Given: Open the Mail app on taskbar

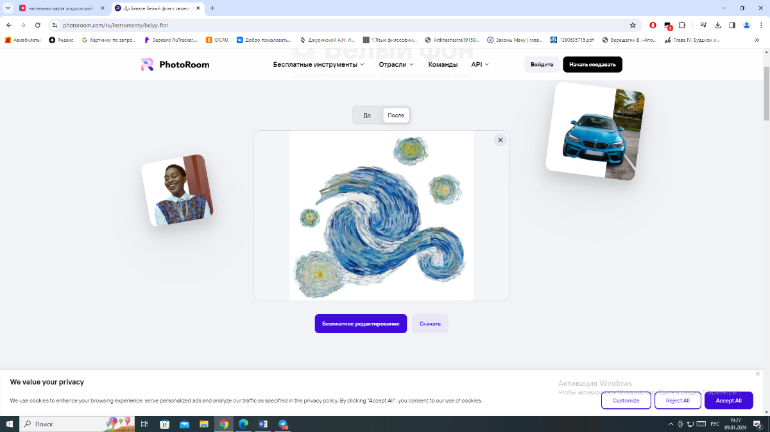Looking at the screenshot, I should point(184,424).
